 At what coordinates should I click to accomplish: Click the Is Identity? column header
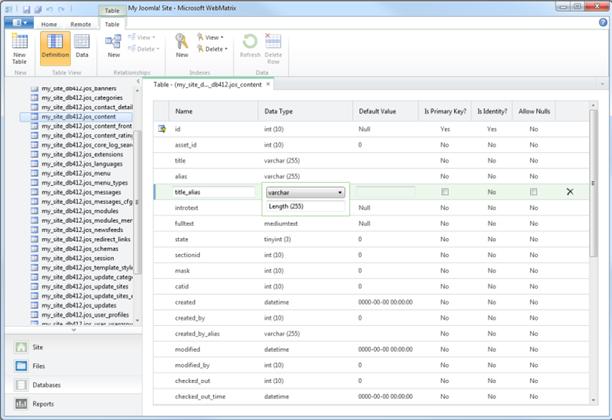(x=492, y=111)
